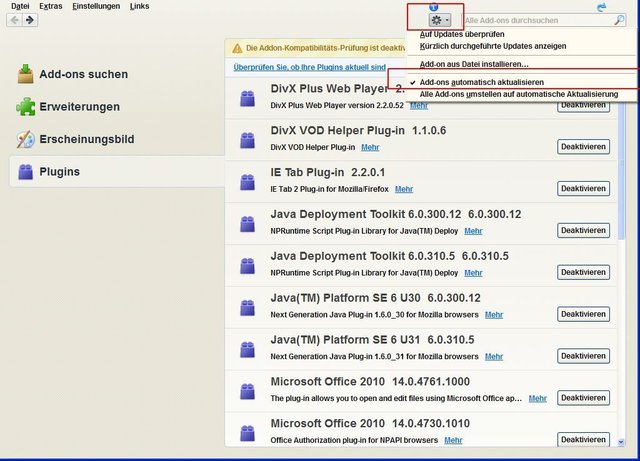Click the blue refresh arrow icon
The image size is (640, 461).
pyautogui.click(x=601, y=7)
